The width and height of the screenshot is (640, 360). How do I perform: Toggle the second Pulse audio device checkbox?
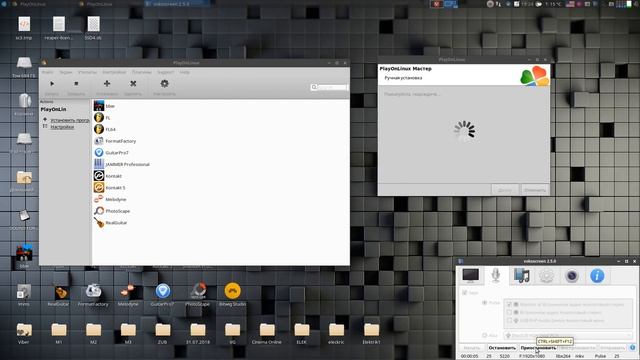point(509,312)
